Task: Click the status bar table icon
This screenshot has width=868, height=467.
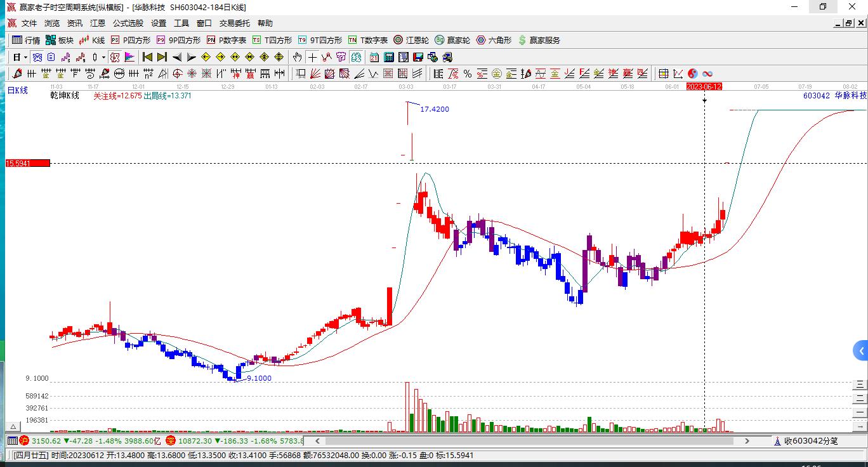Action: (12, 440)
